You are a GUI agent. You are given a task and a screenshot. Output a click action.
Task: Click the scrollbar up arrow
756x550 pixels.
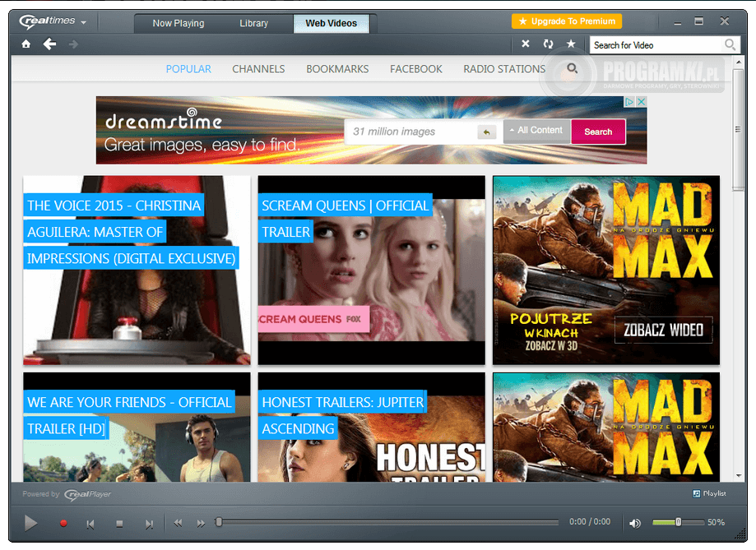point(739,62)
